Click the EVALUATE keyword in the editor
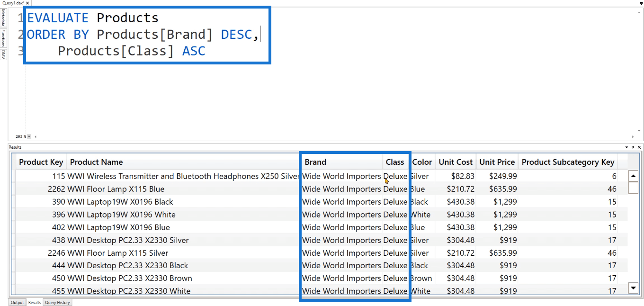Viewport: 644px width, 306px height. click(58, 18)
